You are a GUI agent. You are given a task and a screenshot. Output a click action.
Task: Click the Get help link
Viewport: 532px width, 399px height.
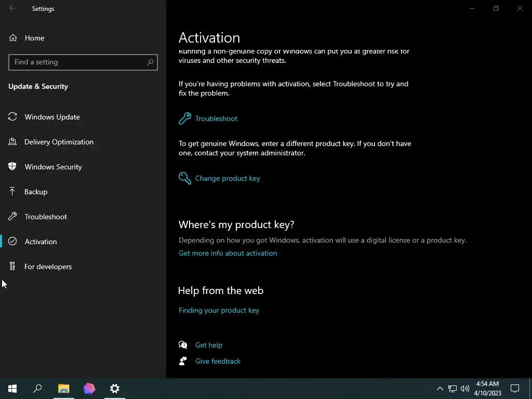(x=209, y=345)
